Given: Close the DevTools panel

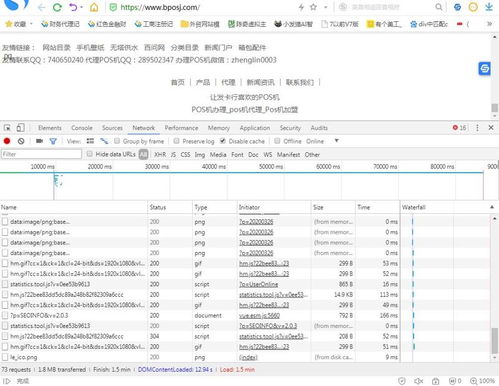Looking at the screenshot, I should pos(491,127).
